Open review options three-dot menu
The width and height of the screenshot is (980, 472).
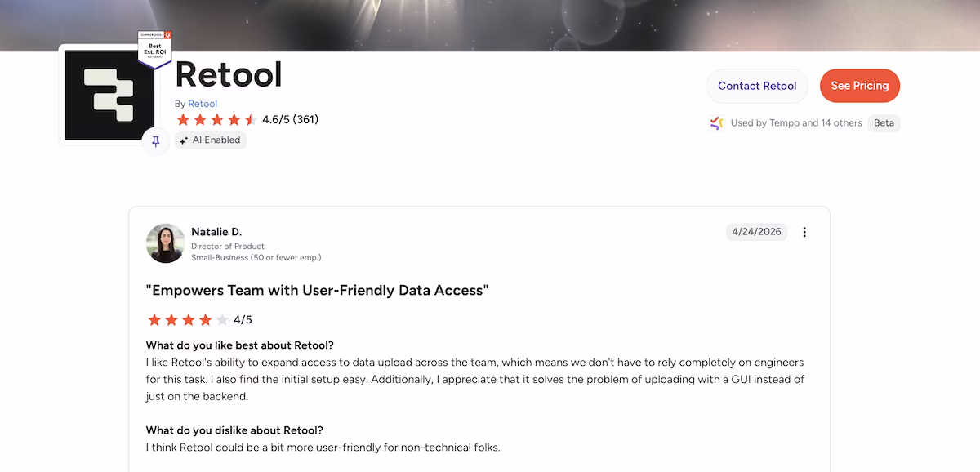click(804, 232)
